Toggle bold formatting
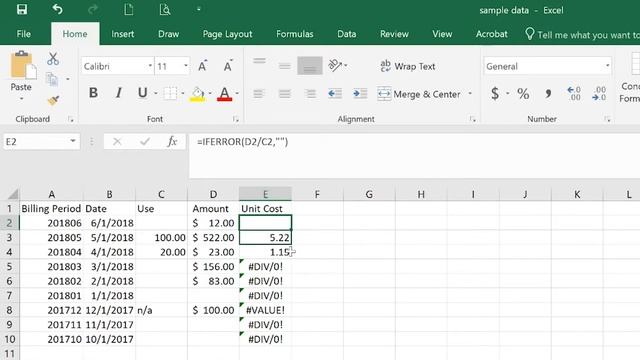This screenshot has height=360, width=640. [x=93, y=93]
